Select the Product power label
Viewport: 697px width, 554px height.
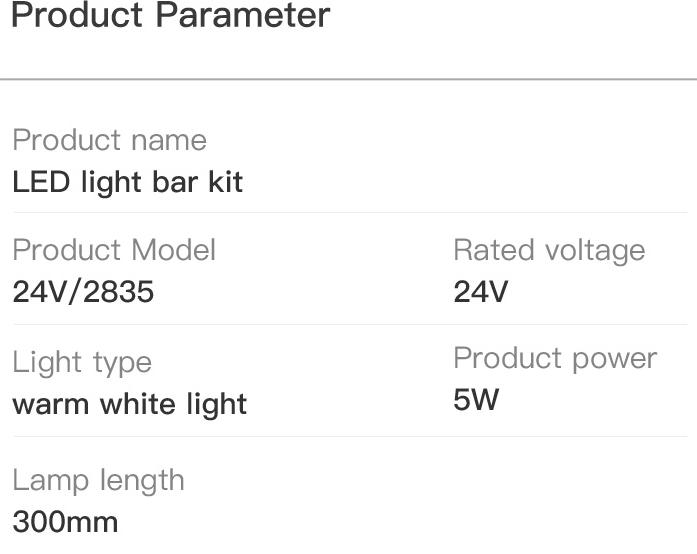(x=555, y=359)
